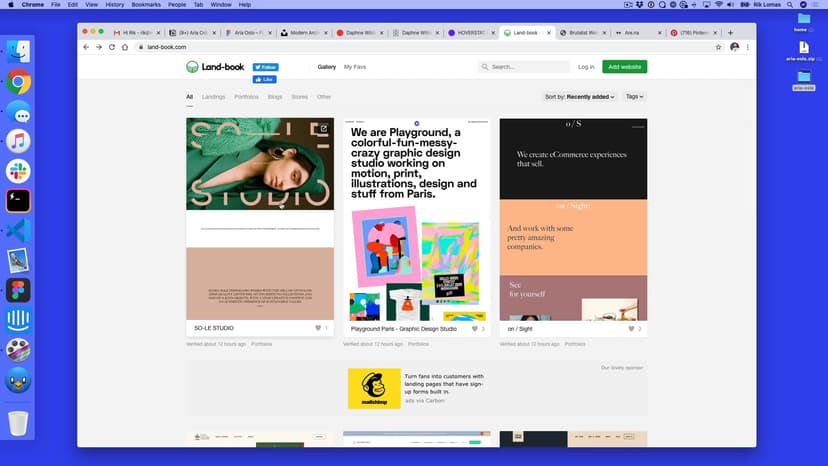Screen dimensions: 828x466
Task: Click the Twitter Follow button
Action: pyautogui.click(x=265, y=67)
